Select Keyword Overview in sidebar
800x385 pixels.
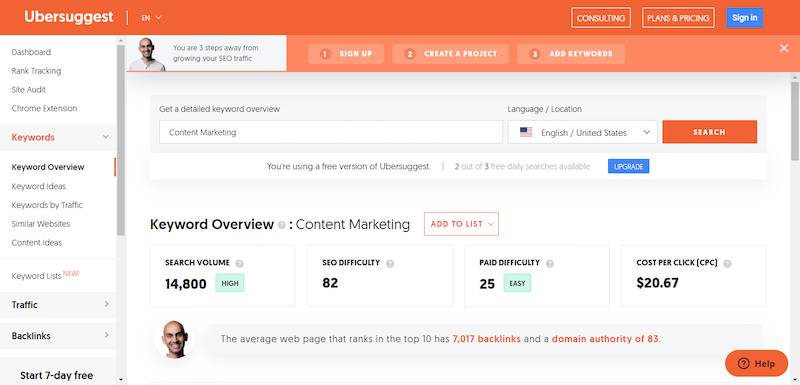[48, 167]
